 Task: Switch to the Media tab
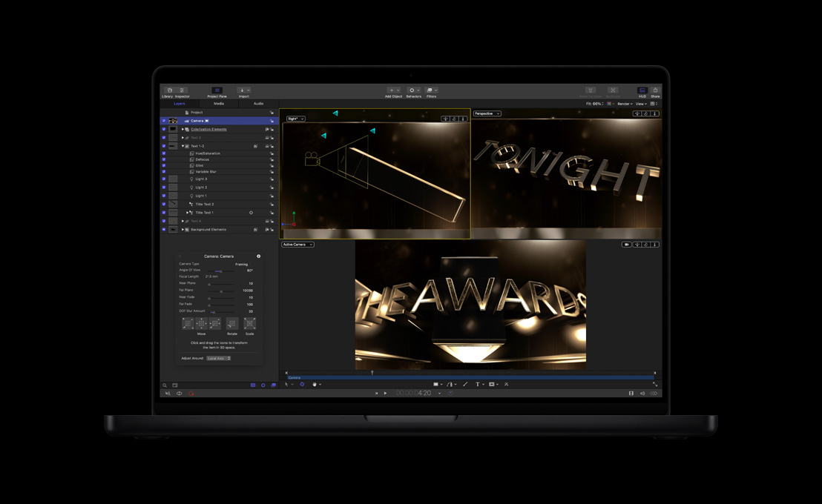pyautogui.click(x=219, y=103)
